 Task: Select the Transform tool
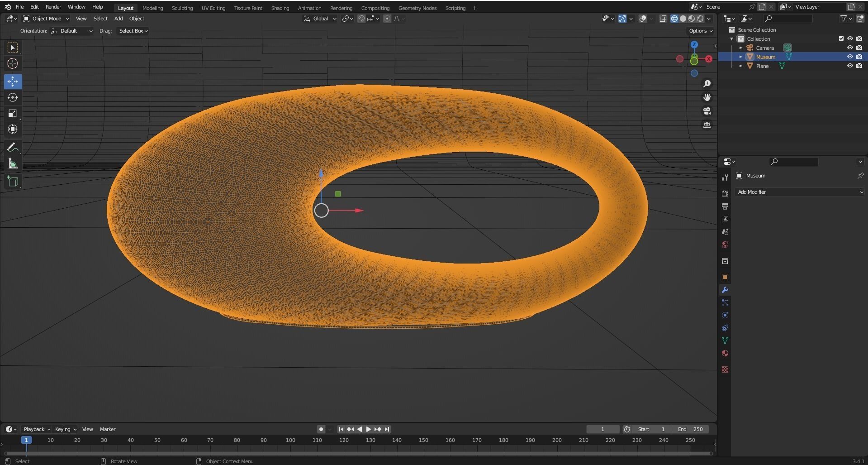coord(13,129)
